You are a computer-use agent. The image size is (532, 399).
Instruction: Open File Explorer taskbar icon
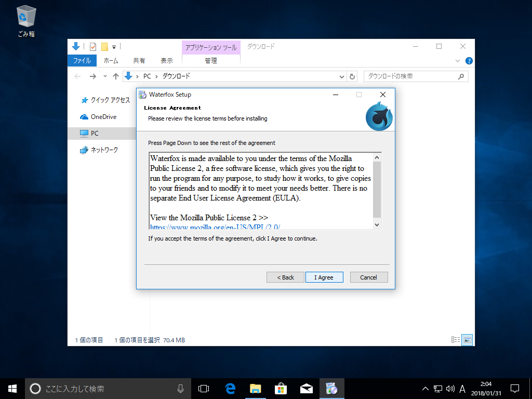point(255,389)
